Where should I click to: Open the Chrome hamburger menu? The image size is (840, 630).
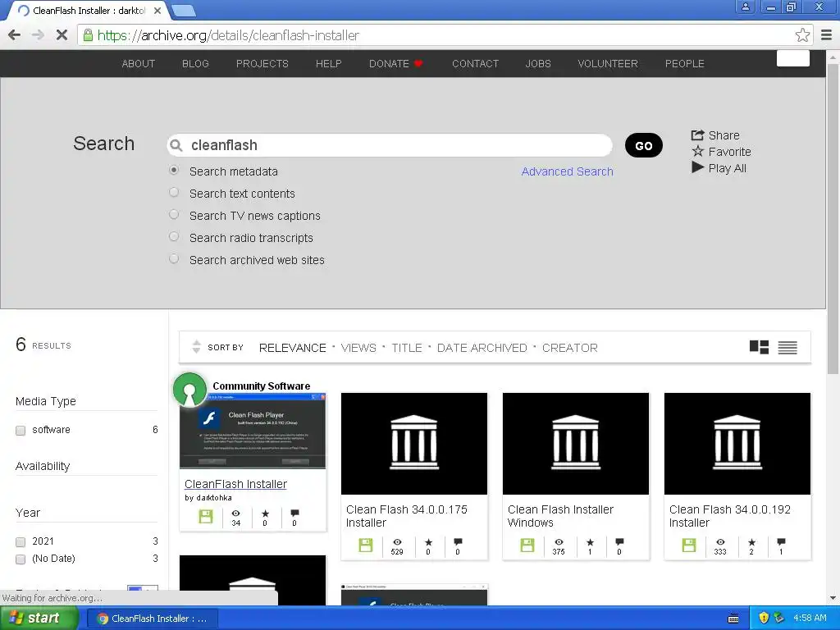(x=827, y=35)
